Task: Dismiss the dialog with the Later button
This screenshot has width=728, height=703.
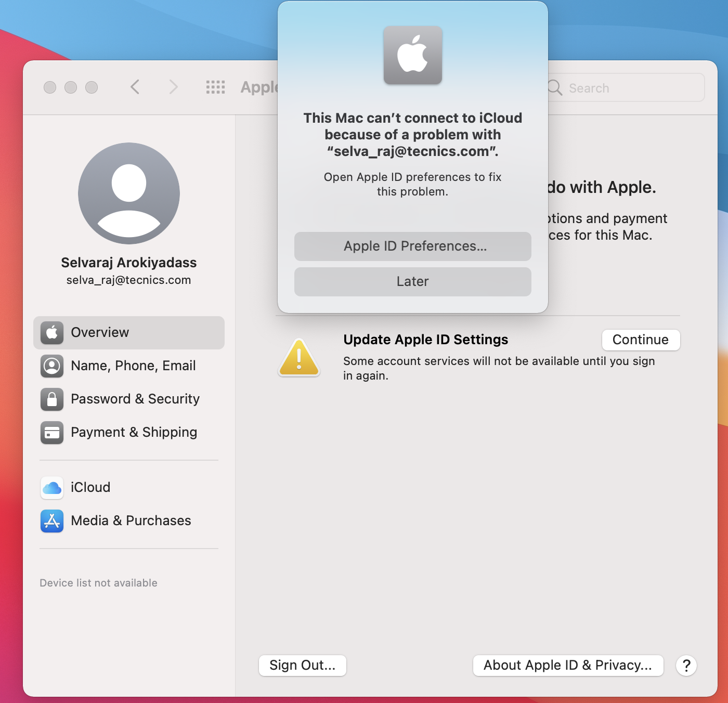Action: [x=413, y=282]
